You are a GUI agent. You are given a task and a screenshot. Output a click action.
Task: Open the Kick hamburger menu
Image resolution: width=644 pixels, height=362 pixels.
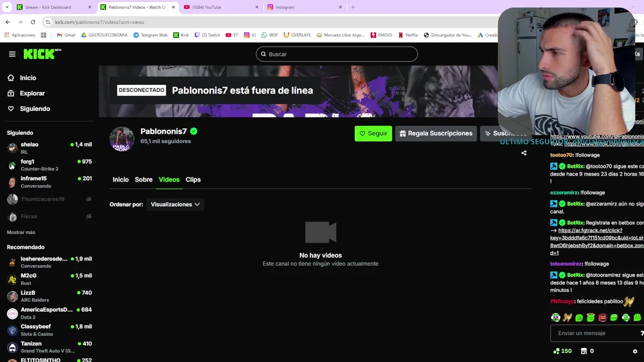12,54
